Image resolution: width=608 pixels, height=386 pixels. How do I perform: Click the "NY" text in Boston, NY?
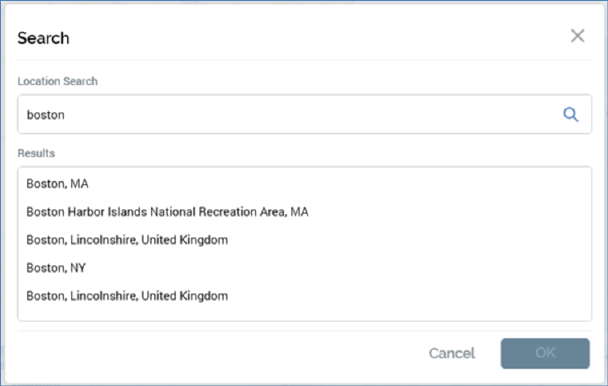pyautogui.click(x=78, y=268)
